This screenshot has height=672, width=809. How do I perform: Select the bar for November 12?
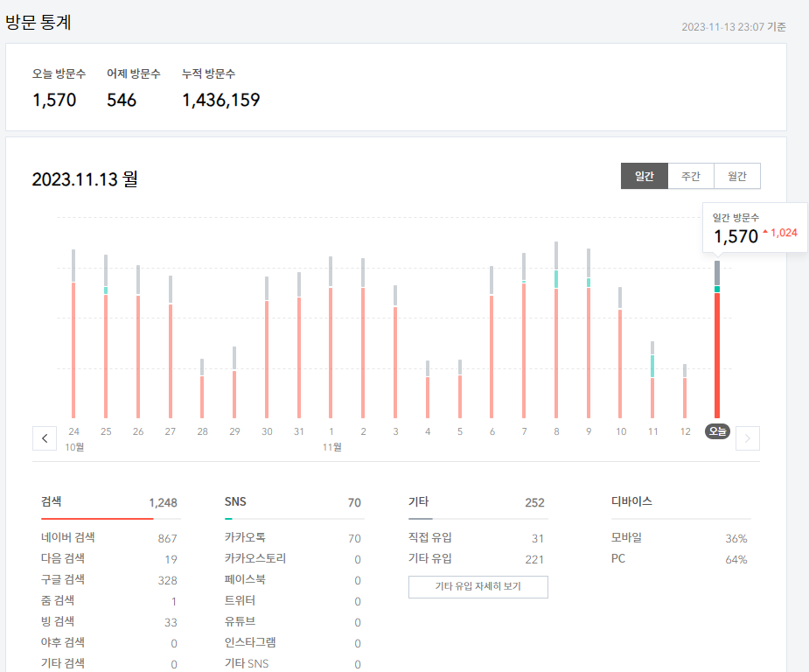click(685, 391)
